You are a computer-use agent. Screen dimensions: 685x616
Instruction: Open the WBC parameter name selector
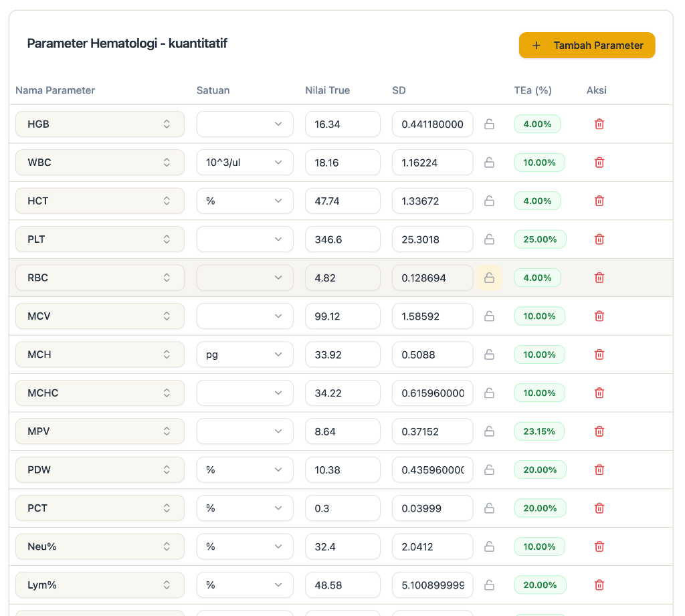tap(100, 163)
